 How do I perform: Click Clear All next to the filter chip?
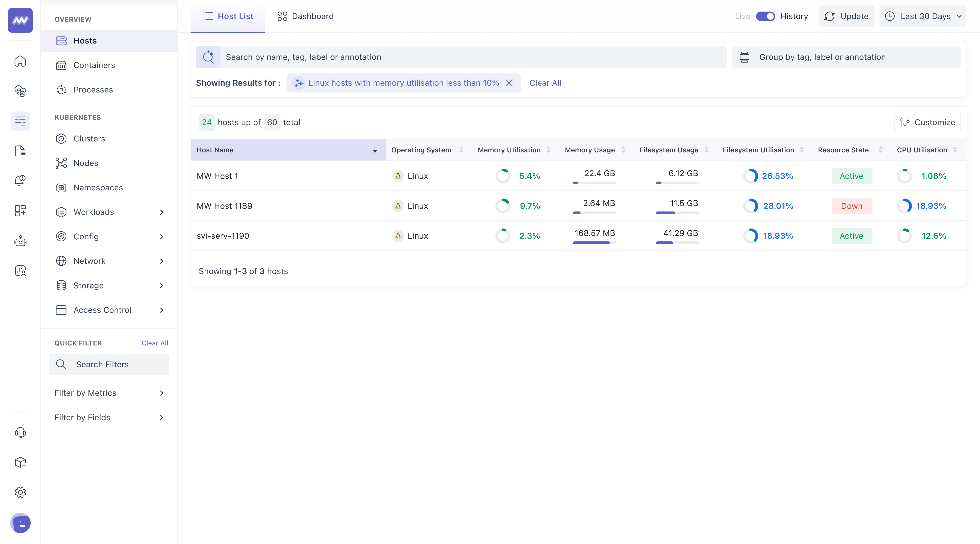[545, 83]
